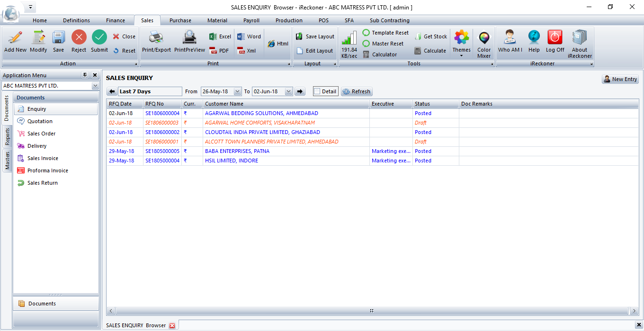Open the Finance ribbon tab

(116, 20)
